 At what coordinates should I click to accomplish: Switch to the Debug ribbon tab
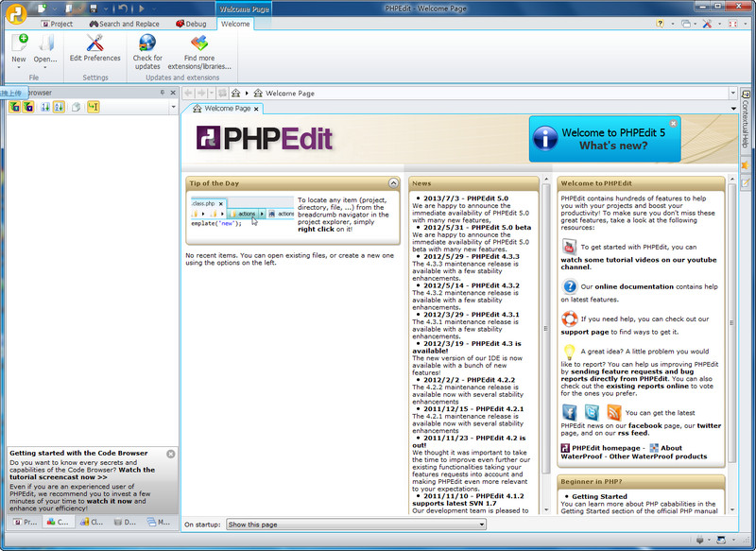[x=188, y=23]
